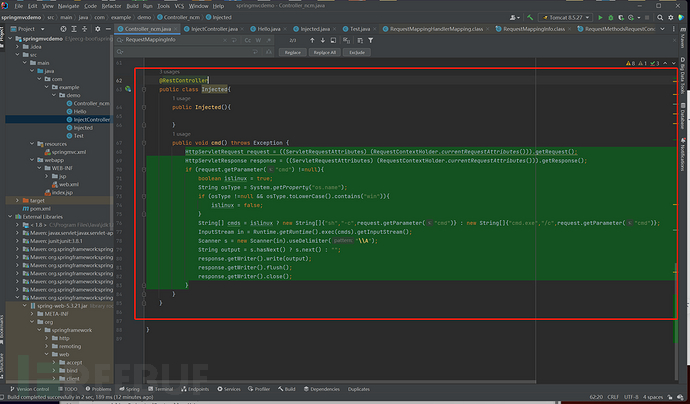
Task: Select InjectController in the project tree
Action: click(x=91, y=119)
